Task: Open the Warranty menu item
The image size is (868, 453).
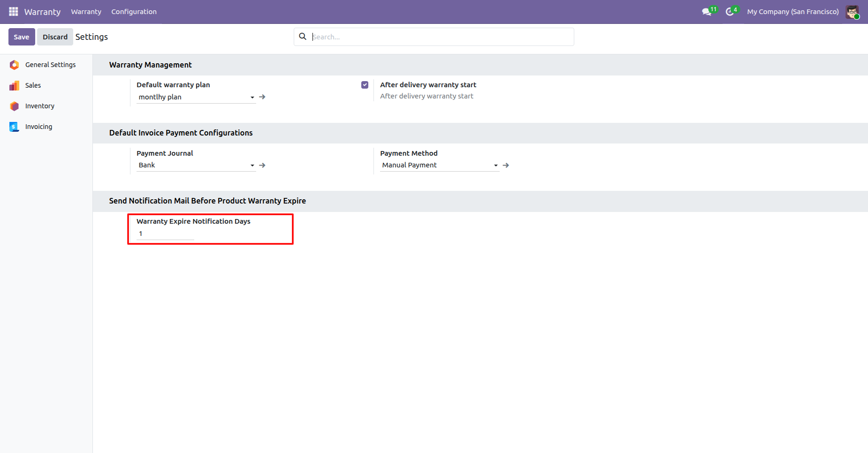Action: point(86,12)
